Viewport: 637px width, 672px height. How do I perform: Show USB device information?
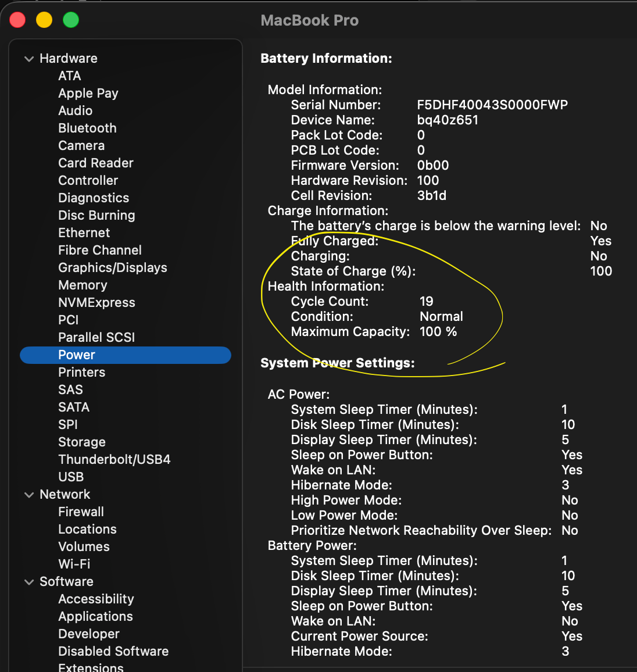pos(71,477)
